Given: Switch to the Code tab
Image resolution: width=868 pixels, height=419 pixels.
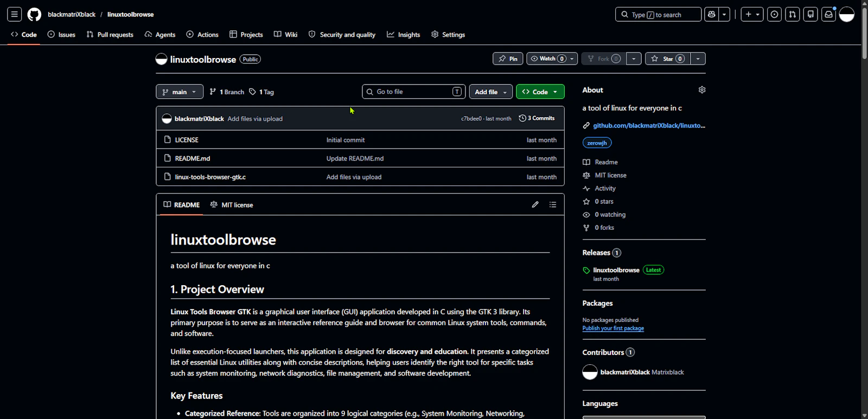Looking at the screenshot, I should tap(24, 35).
